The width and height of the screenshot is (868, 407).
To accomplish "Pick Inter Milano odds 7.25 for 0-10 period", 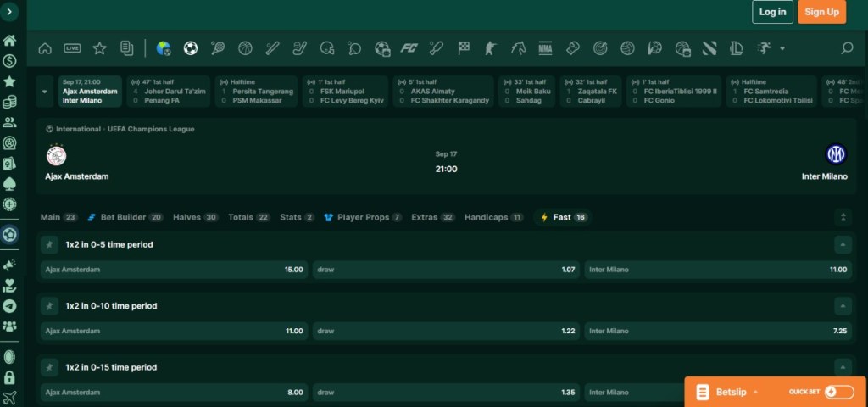I will [718, 331].
